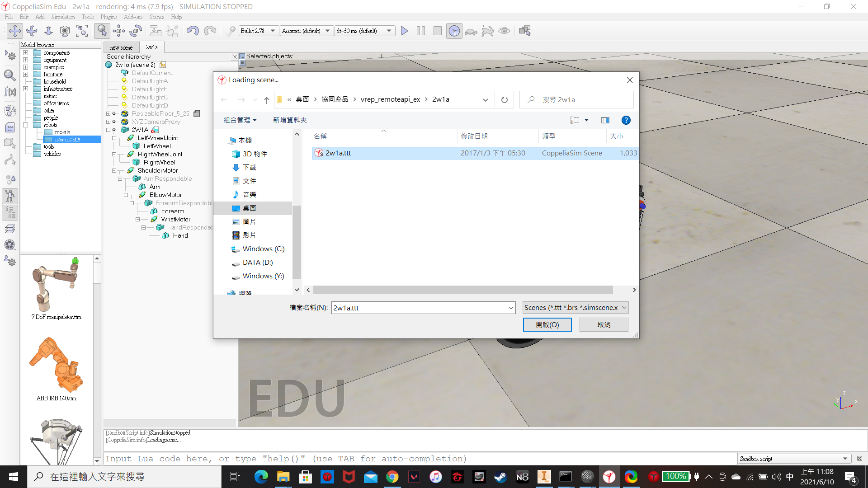Viewport: 868px width, 488px height.
Task: Switch to the new scene tab
Action: click(121, 47)
